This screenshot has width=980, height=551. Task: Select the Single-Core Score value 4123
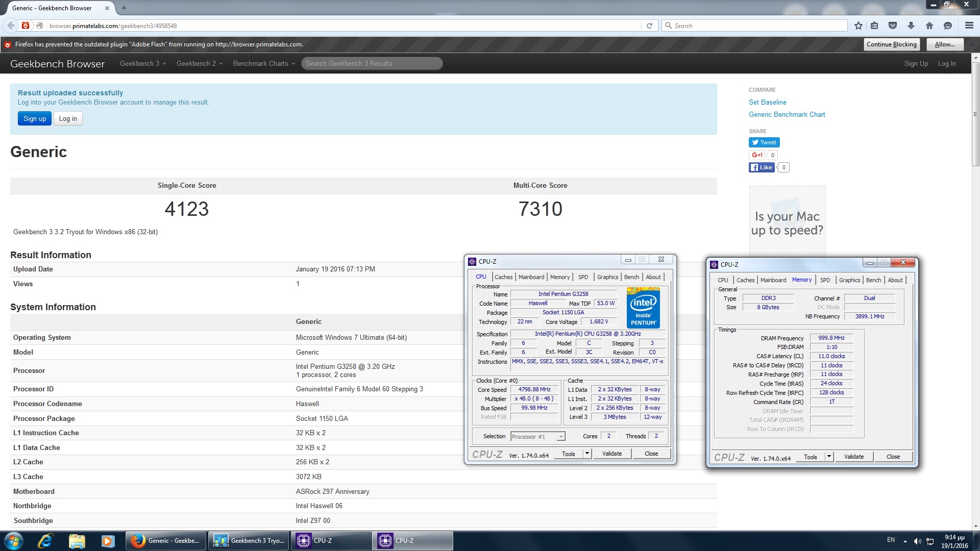187,209
